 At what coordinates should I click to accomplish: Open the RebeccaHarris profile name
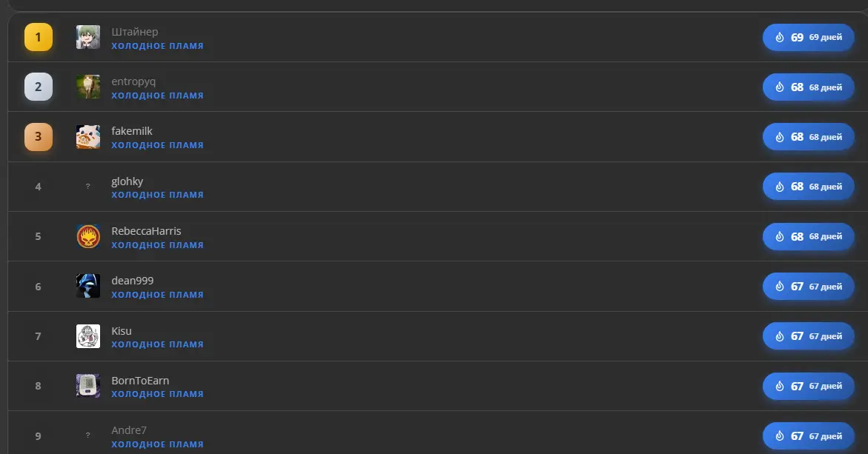click(x=146, y=230)
